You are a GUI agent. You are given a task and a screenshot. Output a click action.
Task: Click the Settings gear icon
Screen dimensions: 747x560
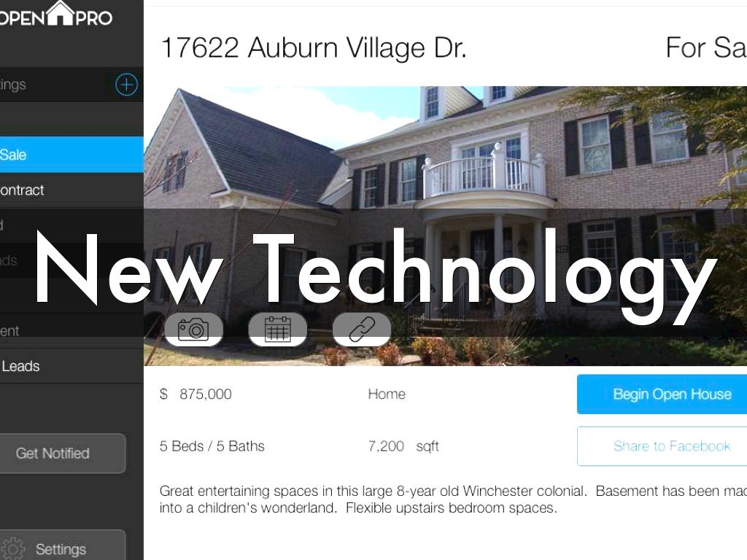point(13,548)
